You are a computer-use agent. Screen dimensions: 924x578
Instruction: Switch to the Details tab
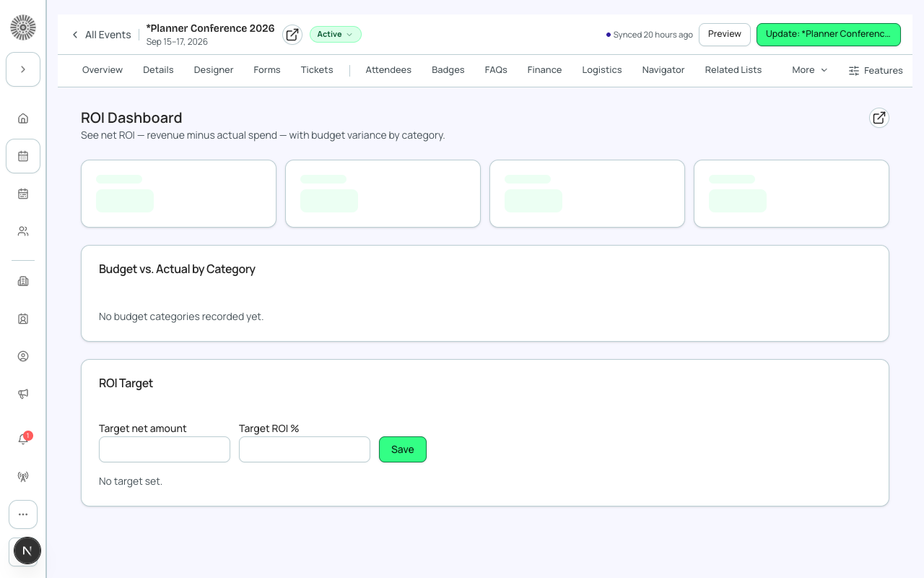(158, 70)
